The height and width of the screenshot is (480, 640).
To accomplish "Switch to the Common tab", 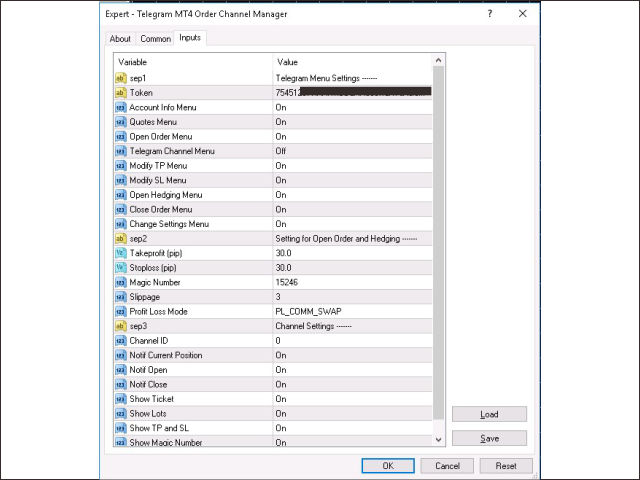I will point(155,39).
